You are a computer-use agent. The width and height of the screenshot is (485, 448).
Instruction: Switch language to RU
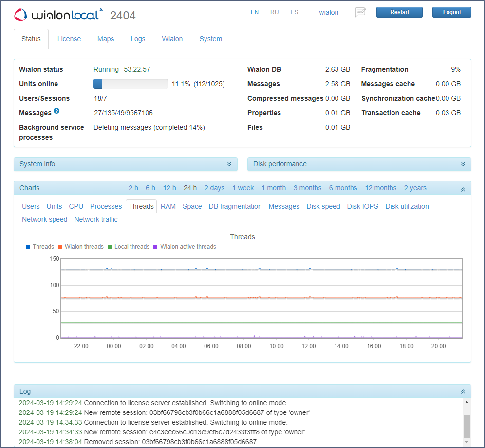click(x=274, y=12)
